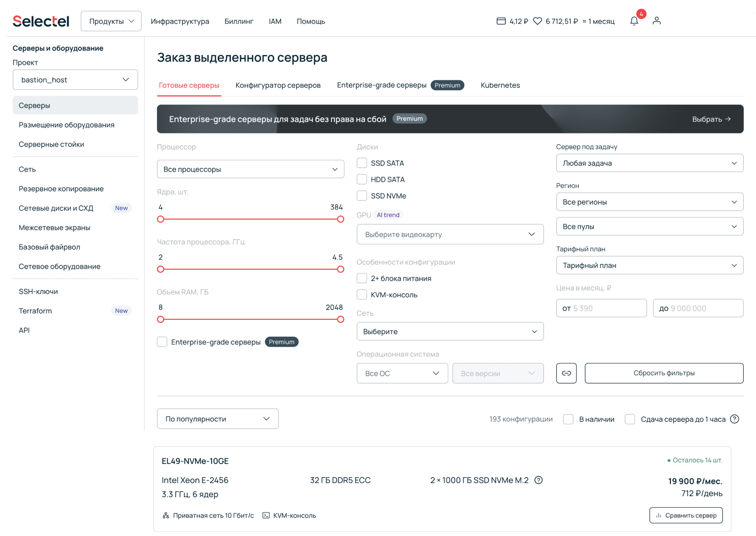This screenshot has width=756, height=536.
Task: Open SSH-ключи sidebar item
Action: [75, 292]
